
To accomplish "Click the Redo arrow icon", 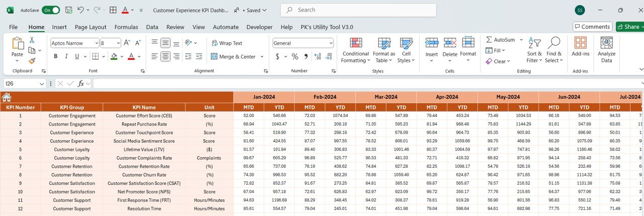I will pyautogui.click(x=97, y=10).
